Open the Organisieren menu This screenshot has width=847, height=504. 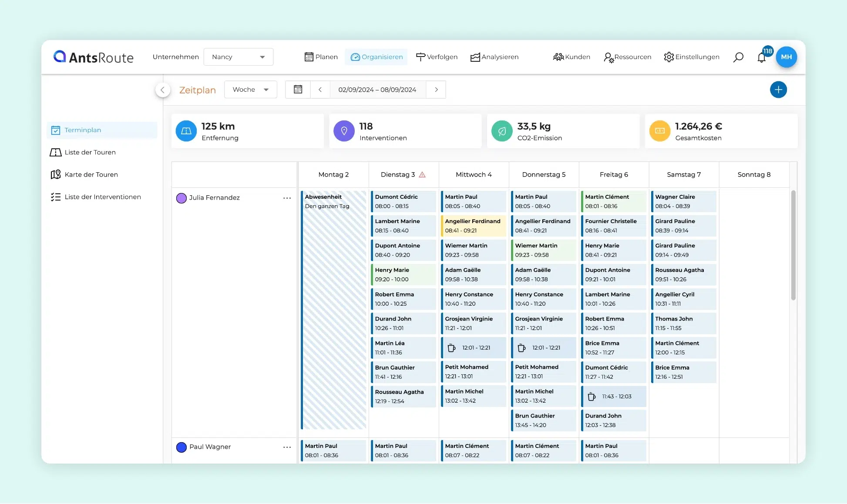click(376, 57)
